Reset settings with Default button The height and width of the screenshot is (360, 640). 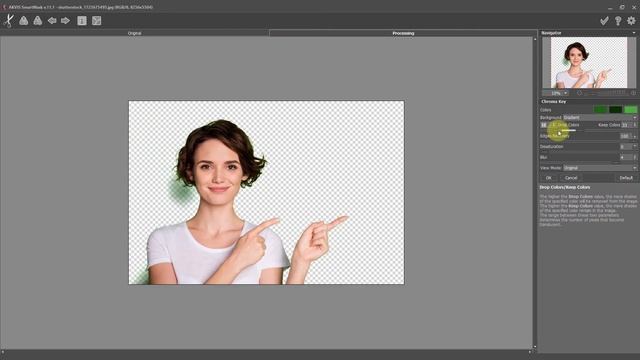(626, 178)
